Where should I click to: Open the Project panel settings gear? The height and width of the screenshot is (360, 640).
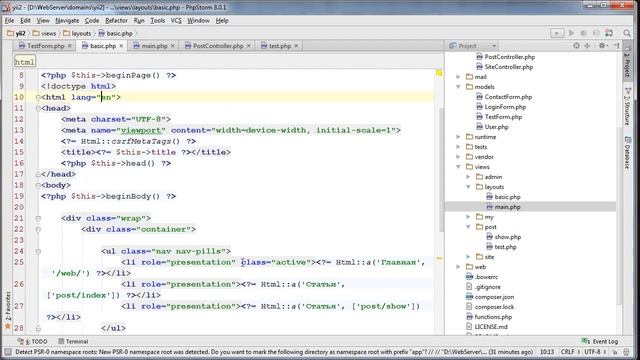point(602,46)
